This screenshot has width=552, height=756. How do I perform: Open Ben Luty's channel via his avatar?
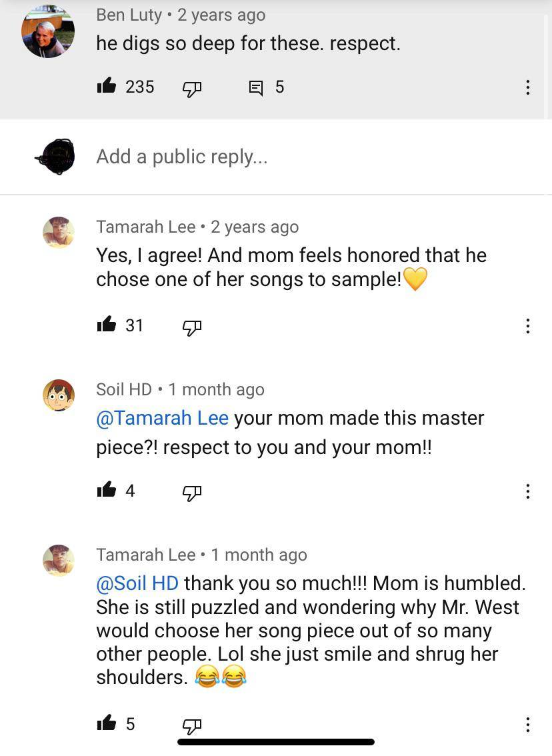pyautogui.click(x=47, y=30)
